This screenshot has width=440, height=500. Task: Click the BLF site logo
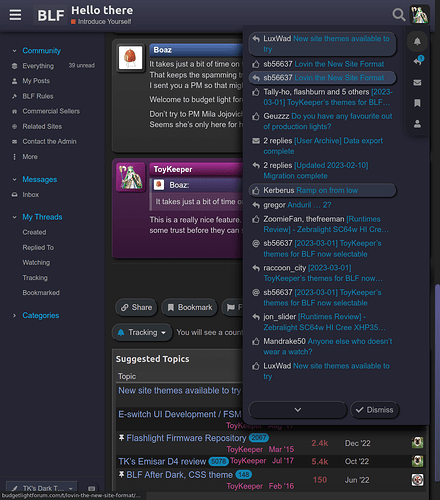click(x=51, y=15)
